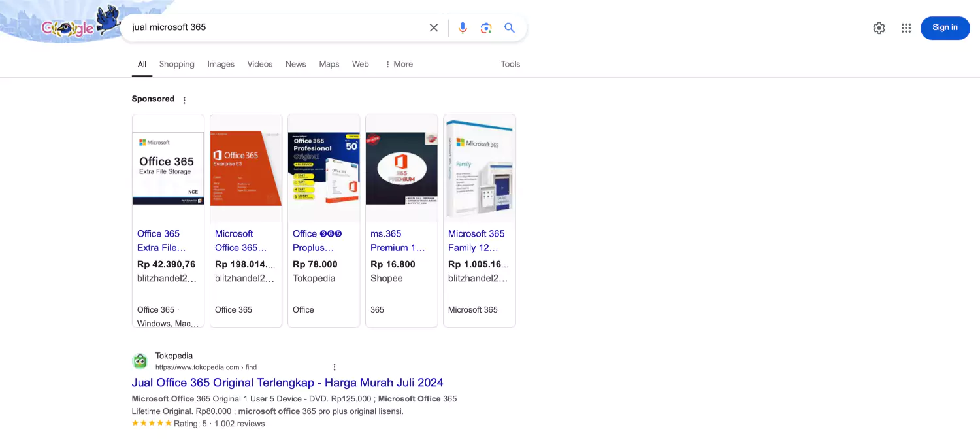Screen dimensions: 980x444
Task: Click the five-star rating stars
Action: (152, 423)
